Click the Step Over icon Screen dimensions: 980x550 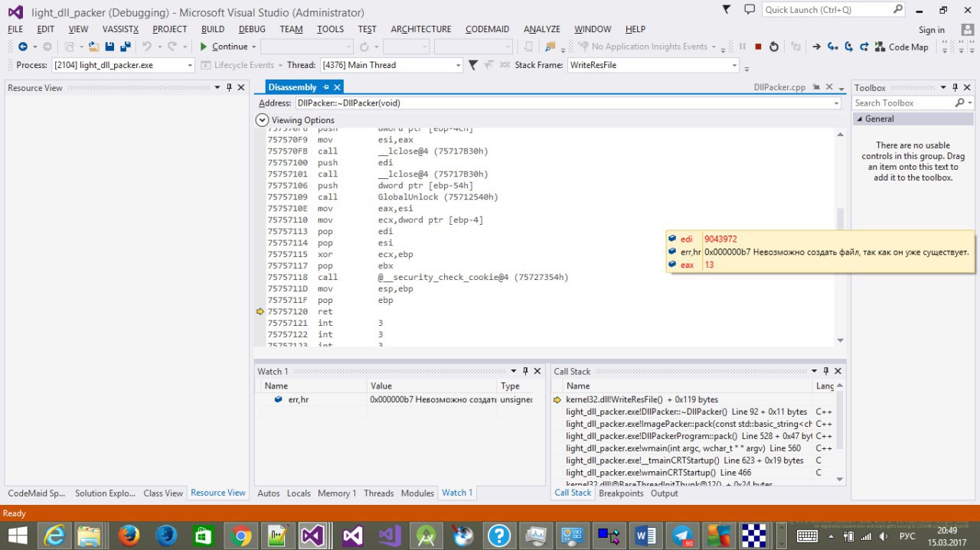pos(848,47)
